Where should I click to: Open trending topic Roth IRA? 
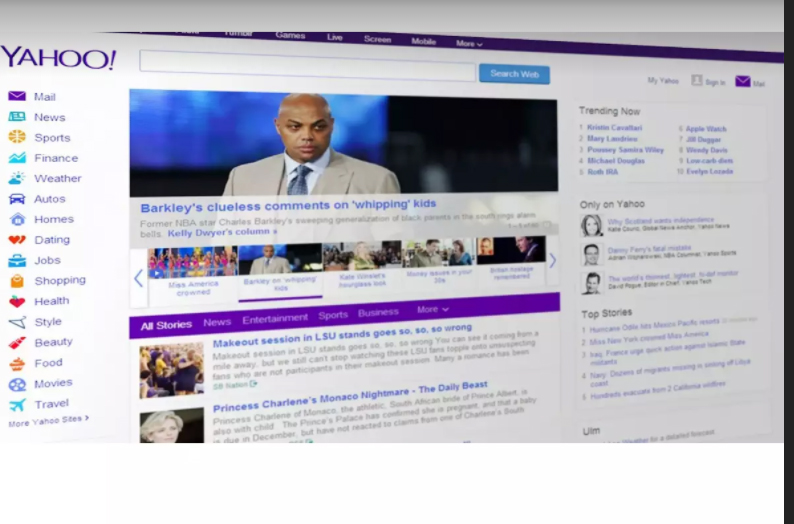603,172
